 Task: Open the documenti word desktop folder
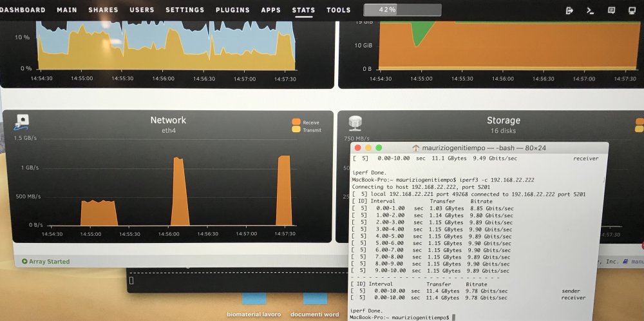pyautogui.click(x=315, y=304)
